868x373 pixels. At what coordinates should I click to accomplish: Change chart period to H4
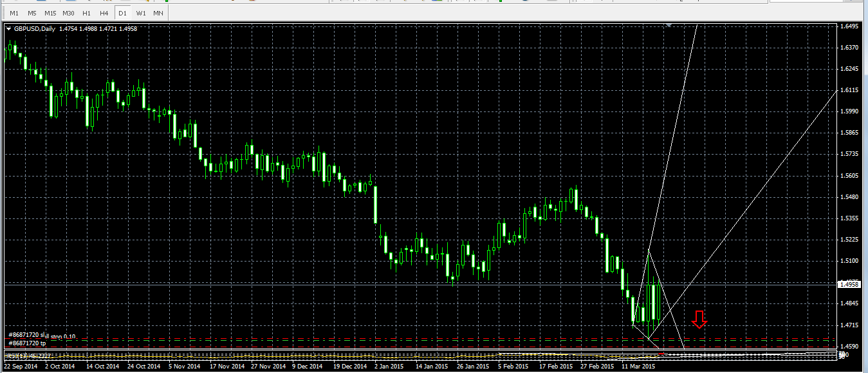104,13
